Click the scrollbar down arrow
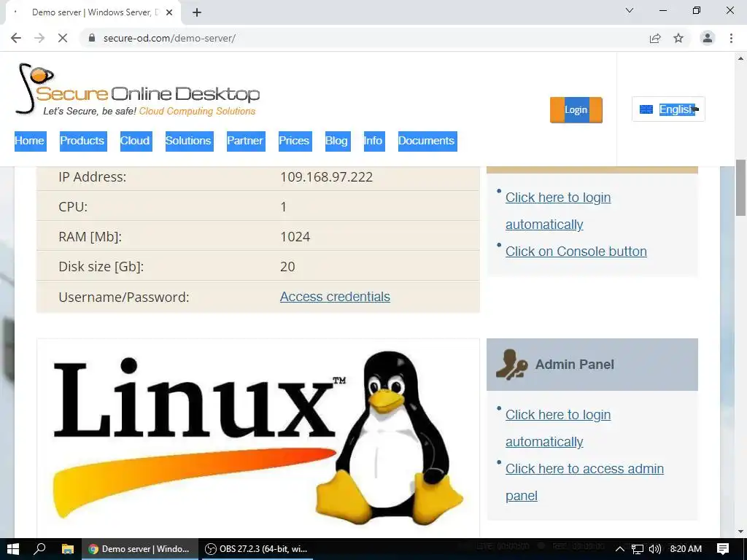 [741, 532]
